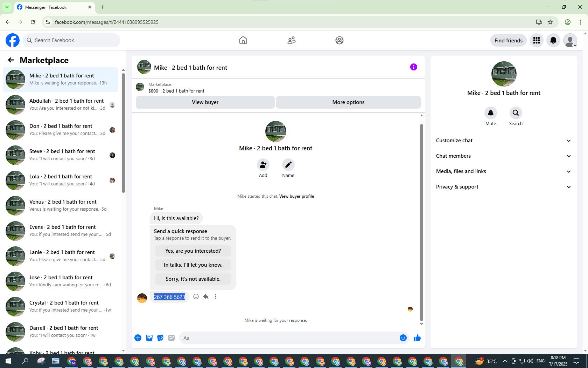Open the taskbar volume icon
Viewport: 588px width, 368px height.
[x=530, y=361]
